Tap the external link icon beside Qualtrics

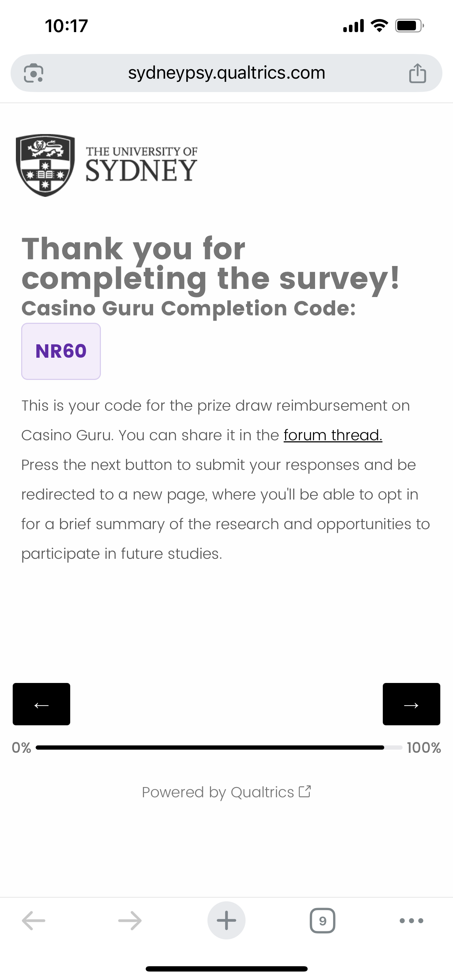pyautogui.click(x=305, y=792)
